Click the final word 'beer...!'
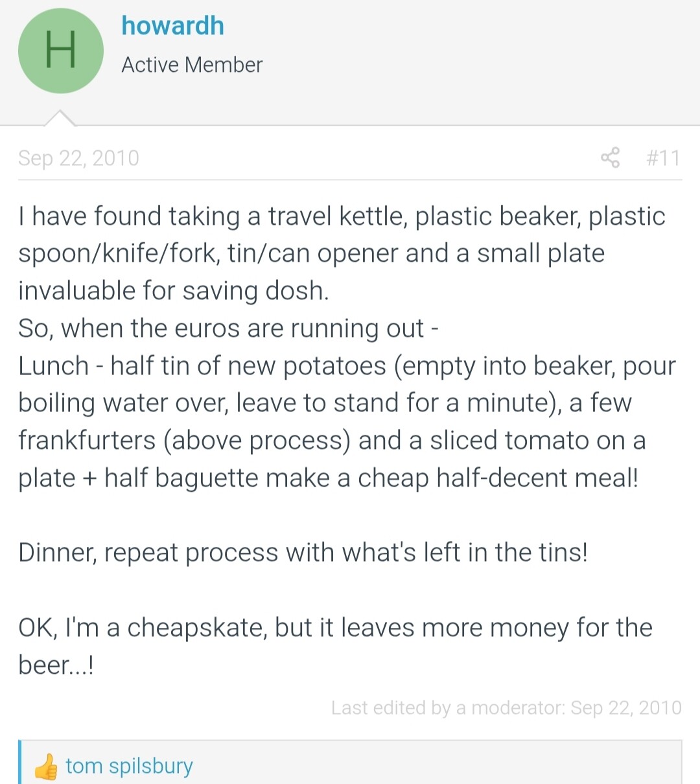Screen dimensions: 700x784 56,665
